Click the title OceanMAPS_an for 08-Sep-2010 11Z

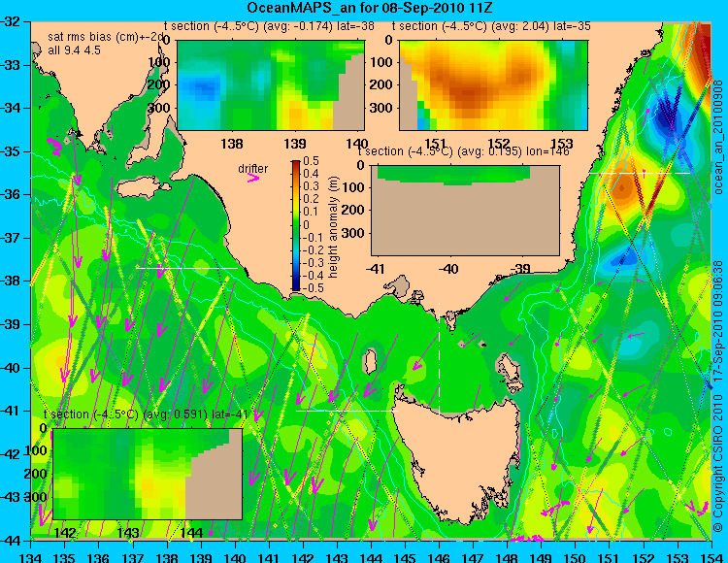(x=370, y=8)
